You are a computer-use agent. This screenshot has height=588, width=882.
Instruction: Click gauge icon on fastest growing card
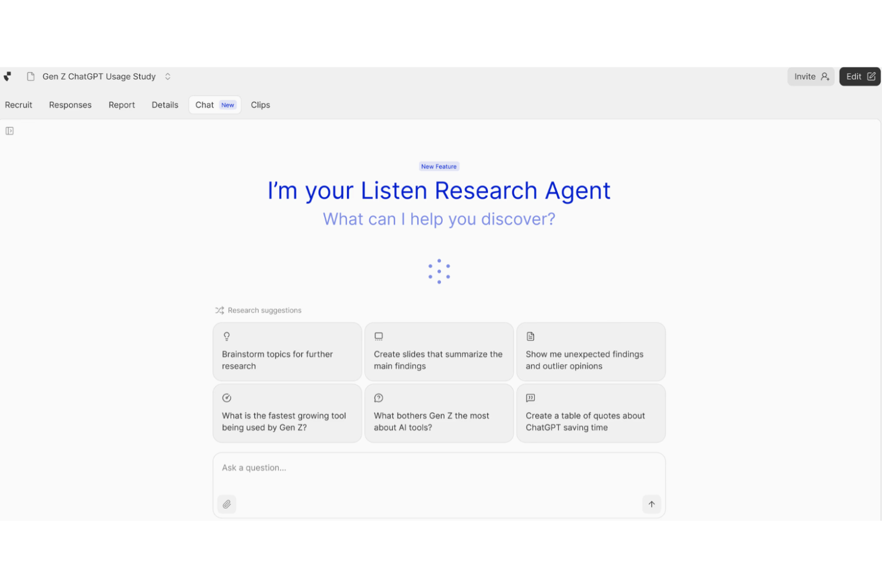(226, 398)
